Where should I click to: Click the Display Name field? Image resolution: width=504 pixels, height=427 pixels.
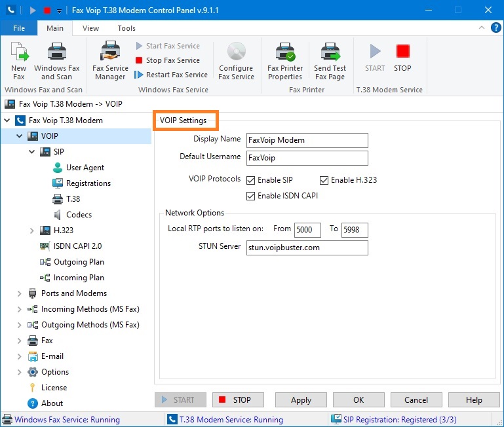coord(307,140)
